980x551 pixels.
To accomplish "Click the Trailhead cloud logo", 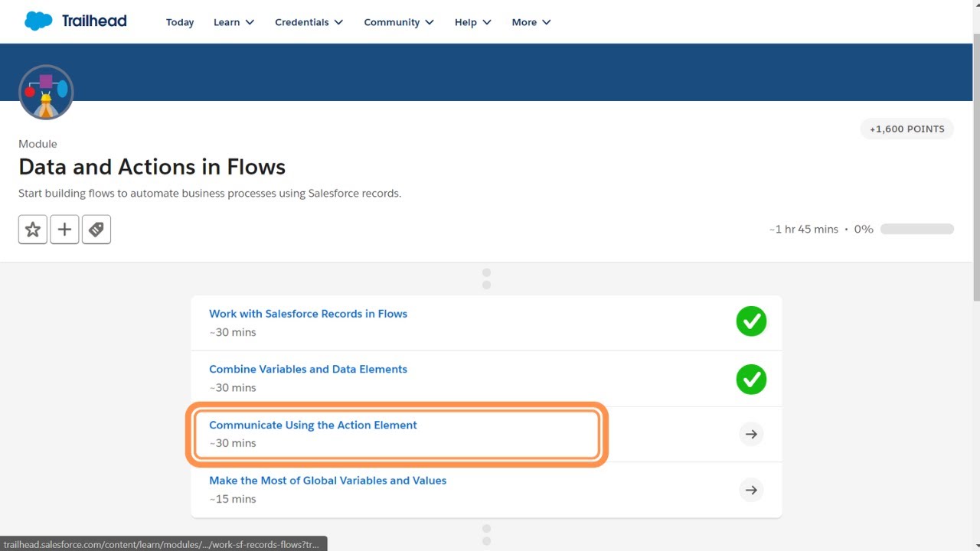I will tap(38, 21).
